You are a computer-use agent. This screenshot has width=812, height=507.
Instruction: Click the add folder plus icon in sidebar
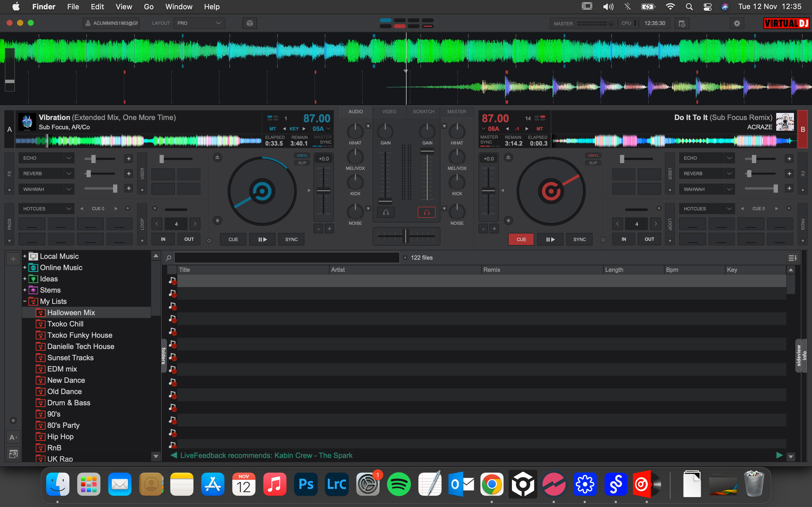click(x=13, y=259)
